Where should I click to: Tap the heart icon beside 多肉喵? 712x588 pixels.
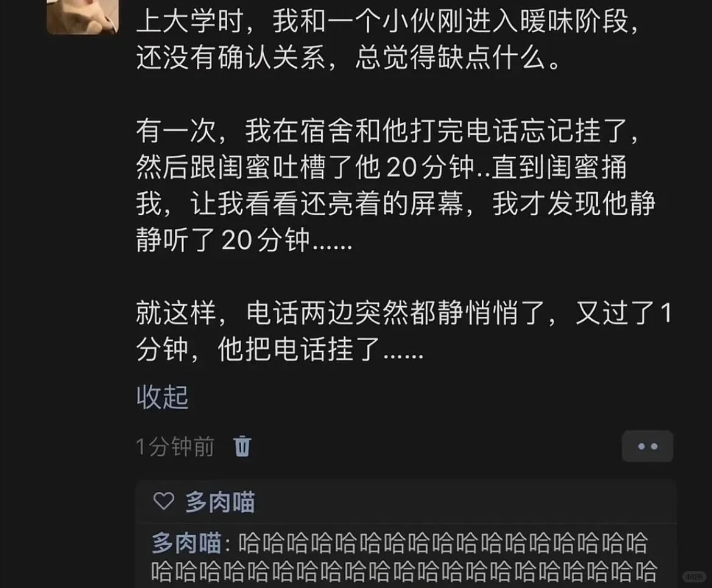[164, 502]
